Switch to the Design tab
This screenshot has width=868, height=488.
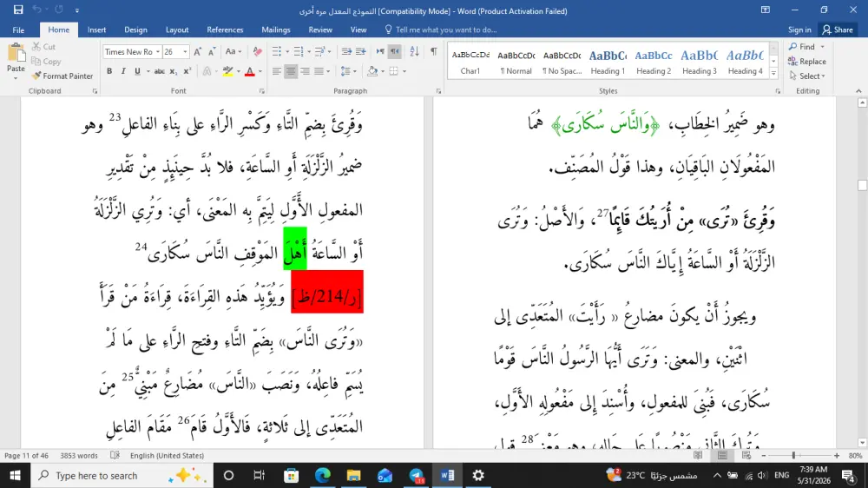135,30
